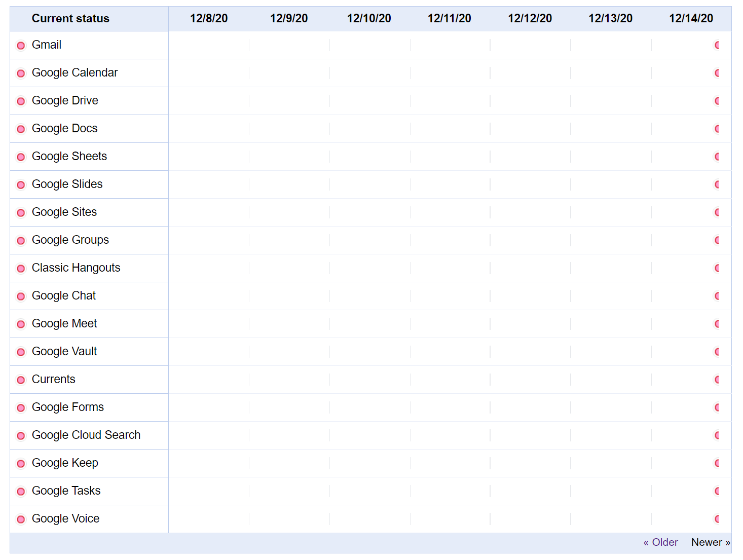
Task: Click the Current status column header
Action: (70, 18)
